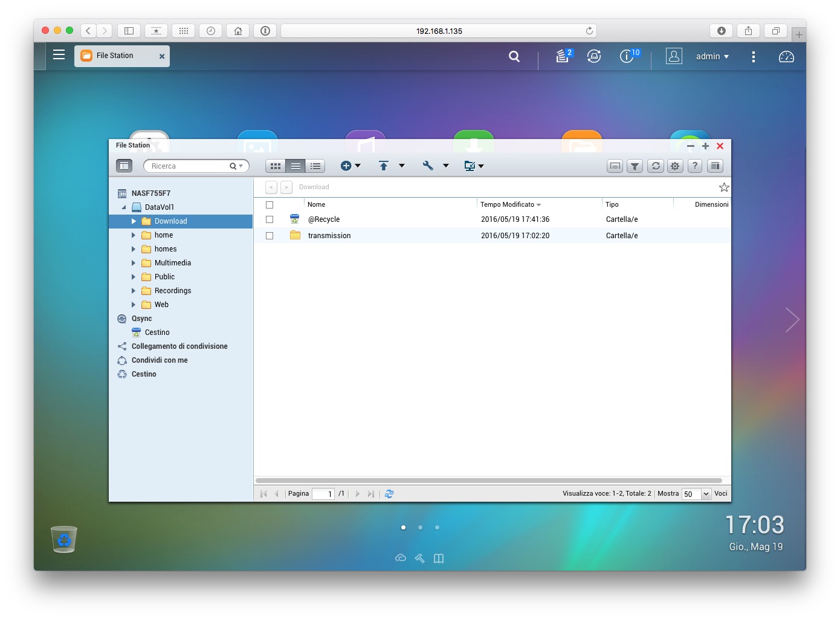Click the browser home button

pyautogui.click(x=238, y=31)
